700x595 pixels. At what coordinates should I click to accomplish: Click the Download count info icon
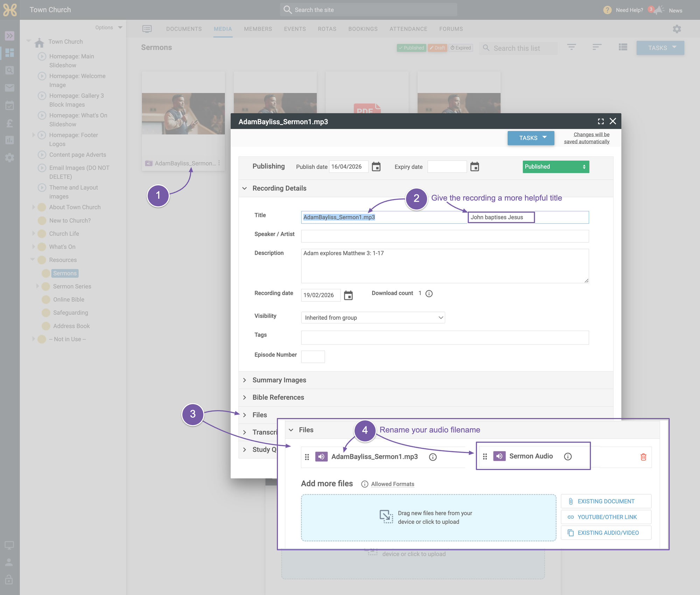tap(429, 293)
